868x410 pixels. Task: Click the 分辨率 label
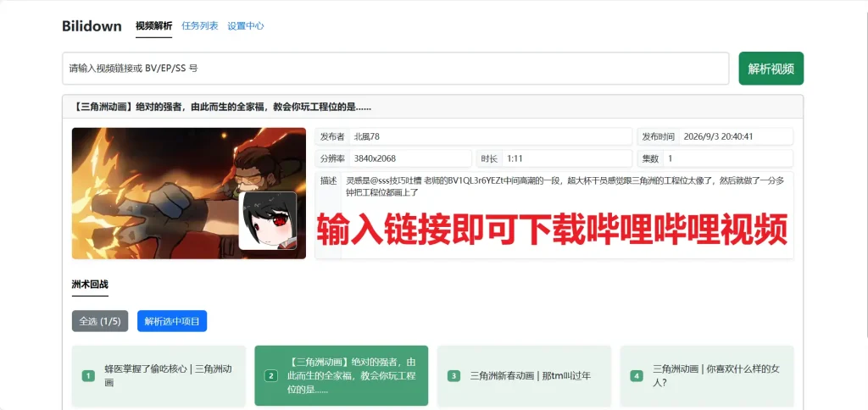click(332, 158)
